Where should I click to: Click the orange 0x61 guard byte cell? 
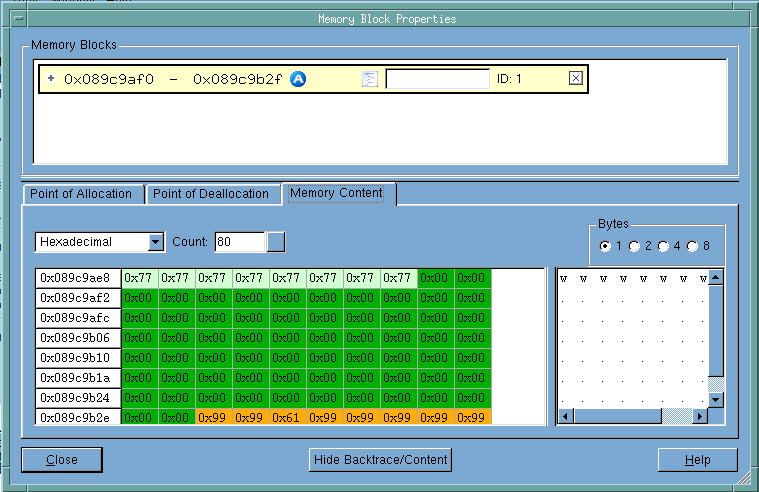(x=288, y=418)
